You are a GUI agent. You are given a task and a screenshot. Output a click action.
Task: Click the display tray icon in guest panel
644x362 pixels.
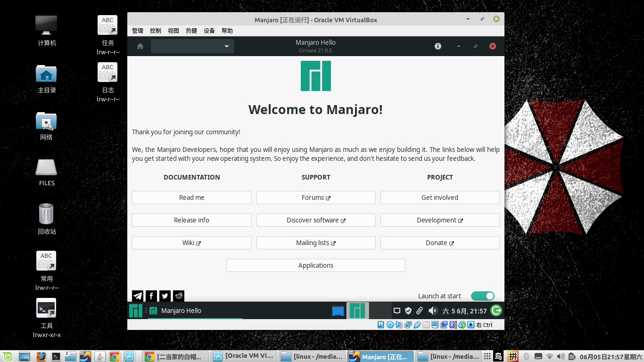(x=397, y=311)
